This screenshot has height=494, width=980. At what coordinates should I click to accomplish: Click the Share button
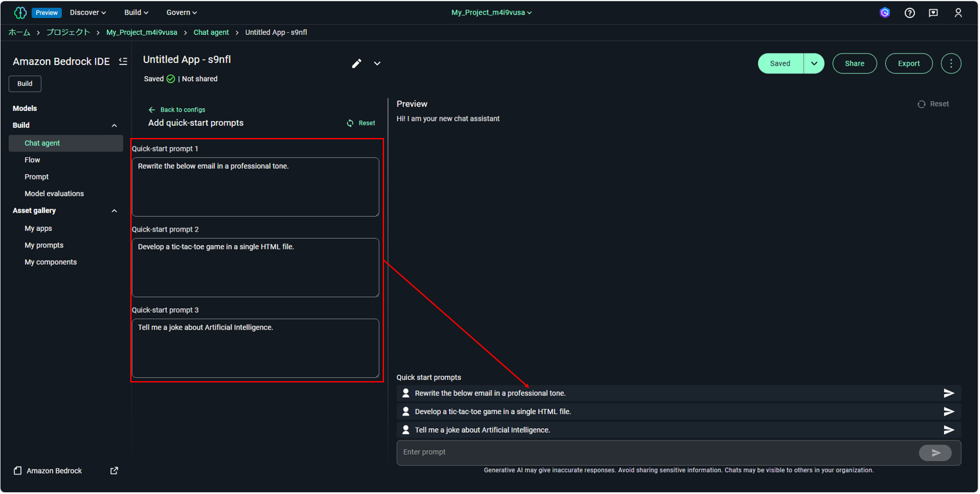(854, 63)
